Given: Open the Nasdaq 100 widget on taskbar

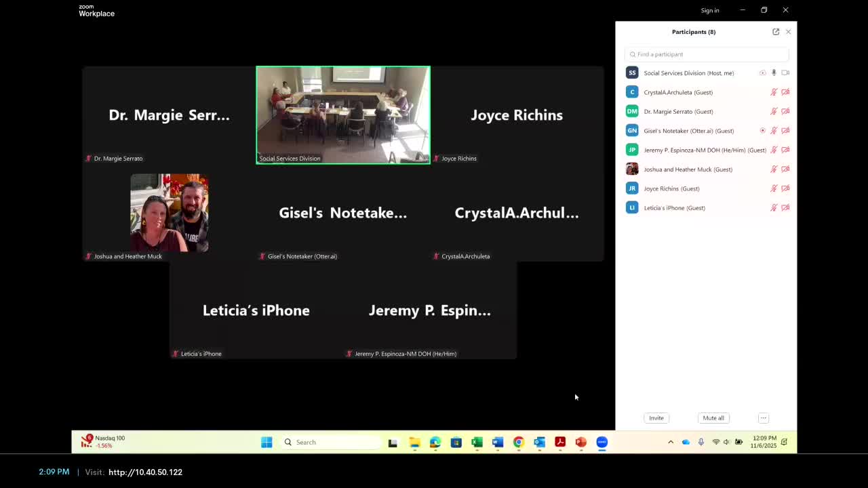Looking at the screenshot, I should click(x=103, y=442).
